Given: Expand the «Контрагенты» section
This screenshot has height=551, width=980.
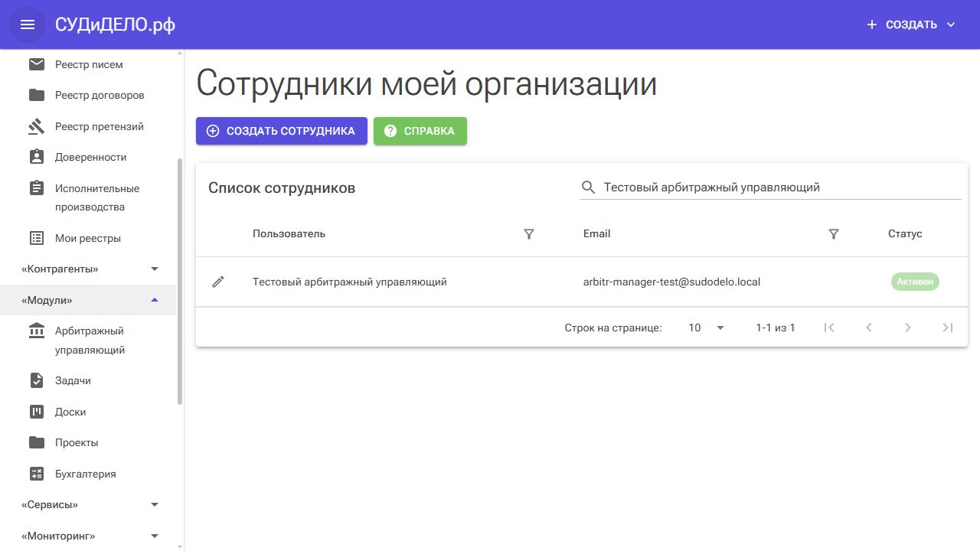Looking at the screenshot, I should point(88,269).
